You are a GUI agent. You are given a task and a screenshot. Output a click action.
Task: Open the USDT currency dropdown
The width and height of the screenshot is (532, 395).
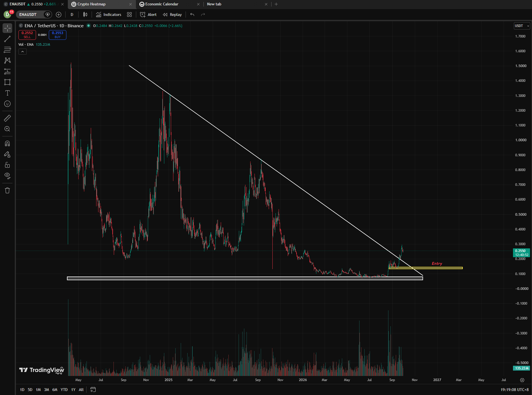pyautogui.click(x=522, y=26)
